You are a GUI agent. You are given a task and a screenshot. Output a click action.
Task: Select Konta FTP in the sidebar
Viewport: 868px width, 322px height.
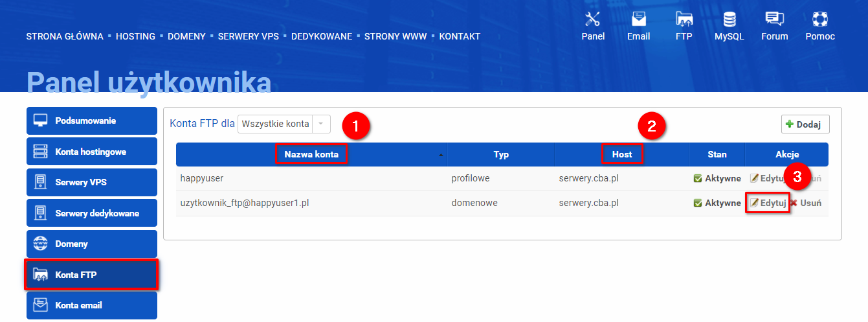pos(92,275)
